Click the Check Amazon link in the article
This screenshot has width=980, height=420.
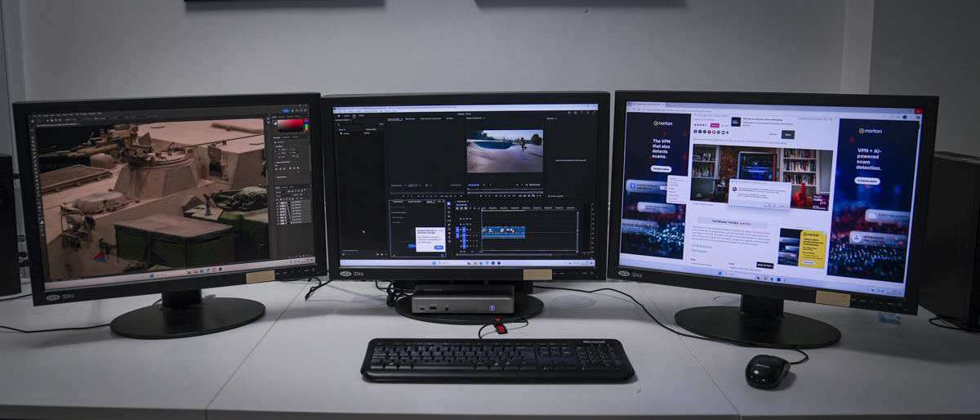[x=699, y=251]
